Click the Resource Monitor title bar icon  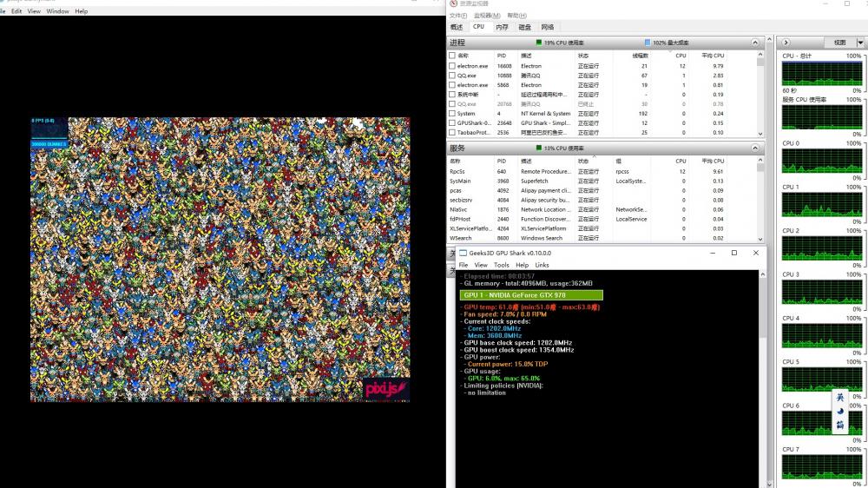coord(453,4)
